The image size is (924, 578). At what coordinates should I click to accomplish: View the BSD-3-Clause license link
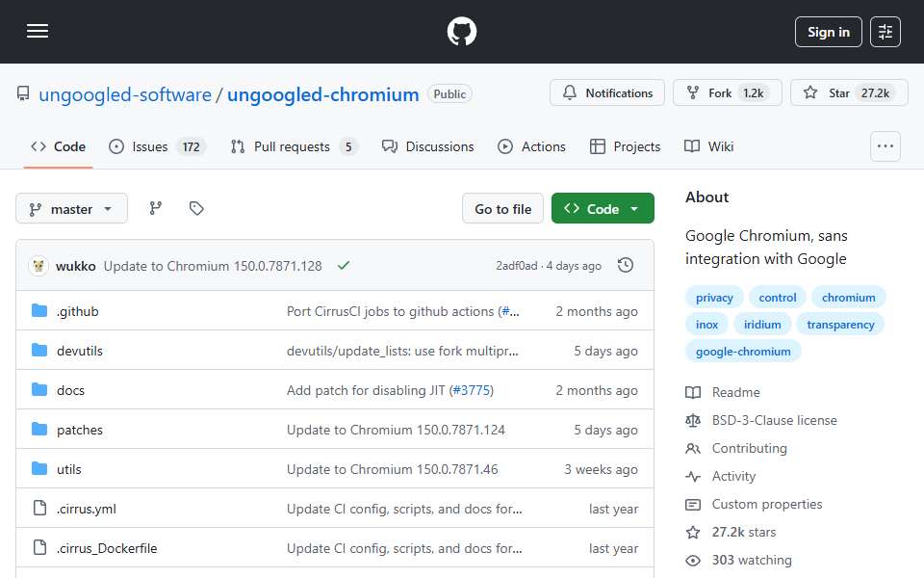(761, 421)
